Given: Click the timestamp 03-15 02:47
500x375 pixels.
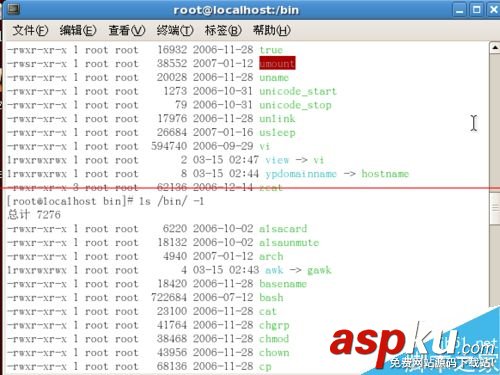Looking at the screenshot, I should click(x=226, y=160).
